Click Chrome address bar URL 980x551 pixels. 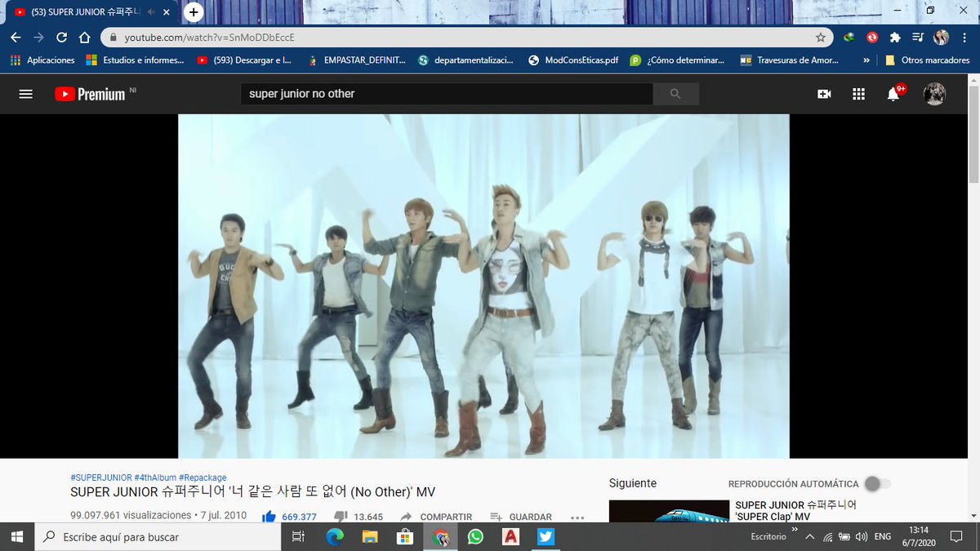[x=209, y=38]
